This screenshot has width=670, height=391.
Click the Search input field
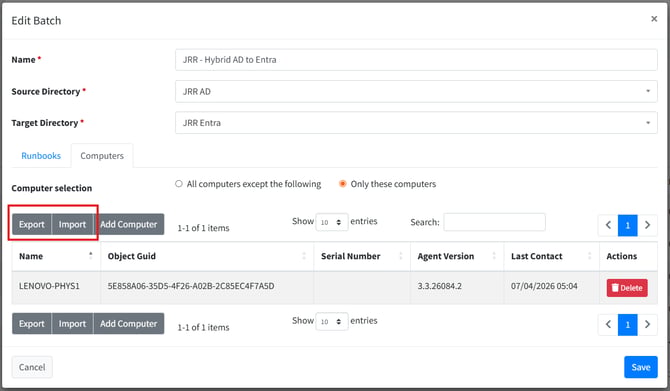coord(494,222)
